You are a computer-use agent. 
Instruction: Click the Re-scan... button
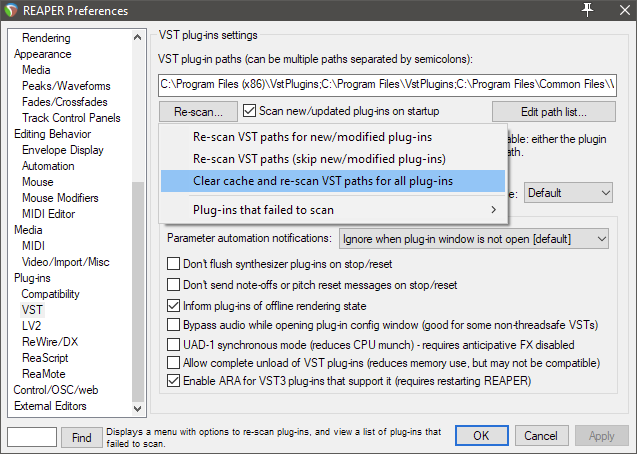coord(198,112)
